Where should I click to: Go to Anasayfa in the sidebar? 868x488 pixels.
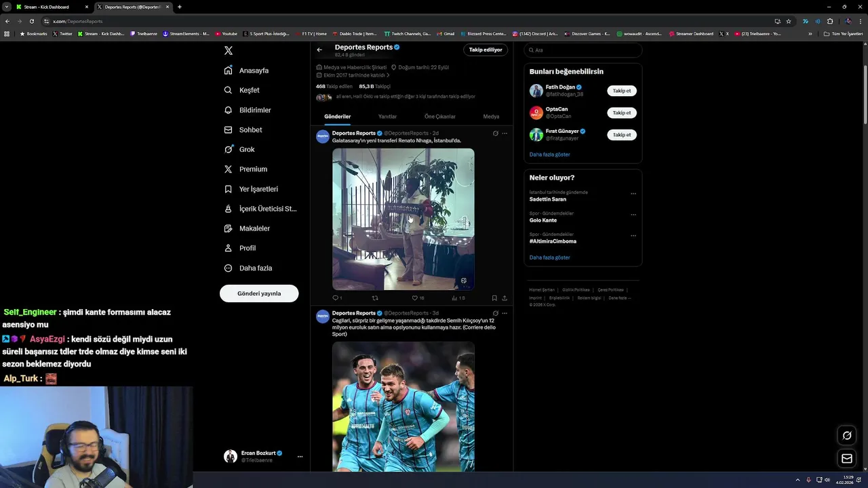[247, 70]
